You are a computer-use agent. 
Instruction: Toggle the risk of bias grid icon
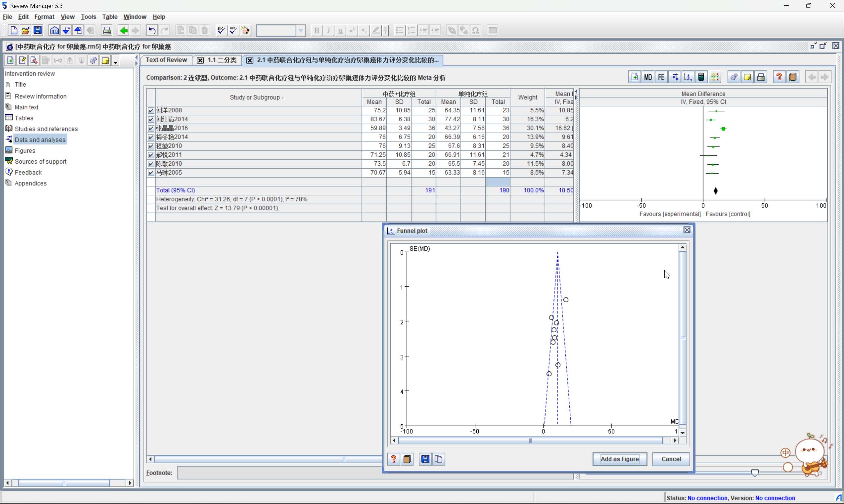coord(714,77)
